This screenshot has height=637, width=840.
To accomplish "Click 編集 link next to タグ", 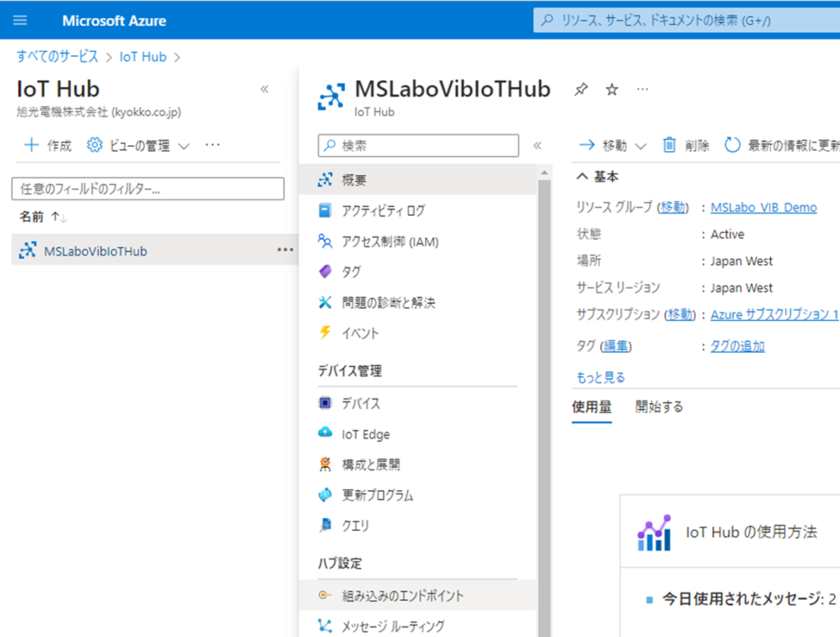I will 616,346.
